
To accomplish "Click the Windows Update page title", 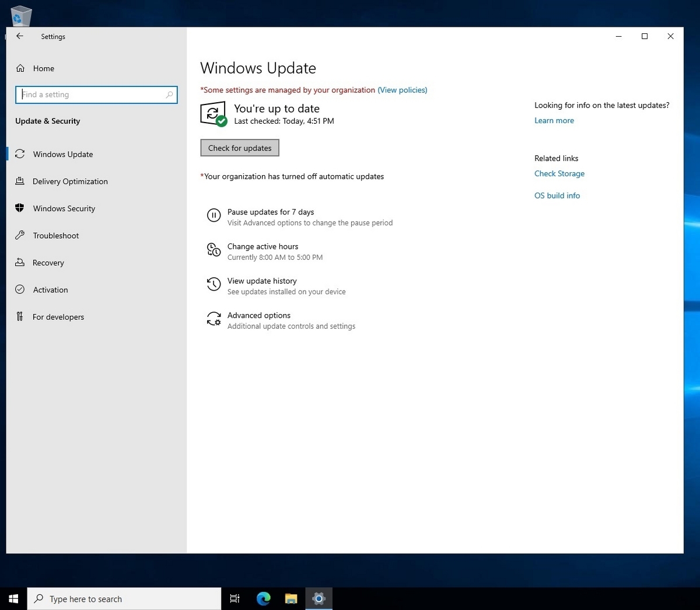I will 258,68.
